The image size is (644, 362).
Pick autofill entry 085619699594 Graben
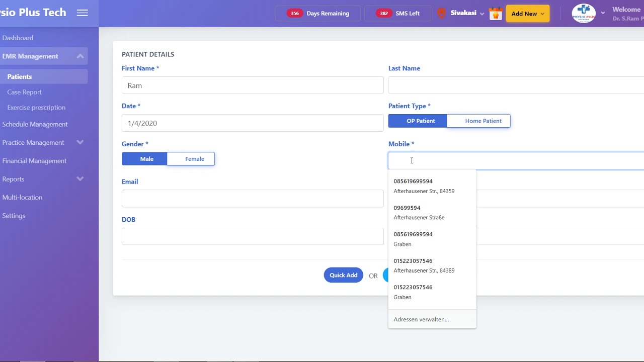click(x=432, y=239)
